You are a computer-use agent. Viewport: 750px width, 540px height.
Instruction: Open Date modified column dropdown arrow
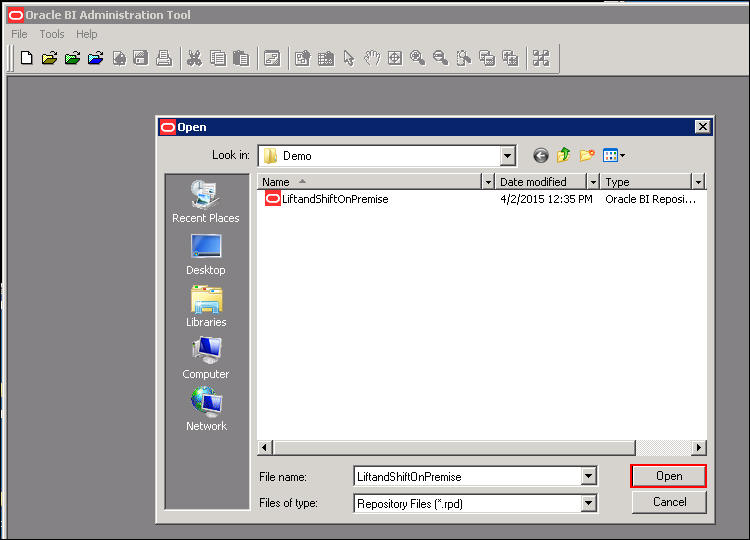(x=593, y=182)
